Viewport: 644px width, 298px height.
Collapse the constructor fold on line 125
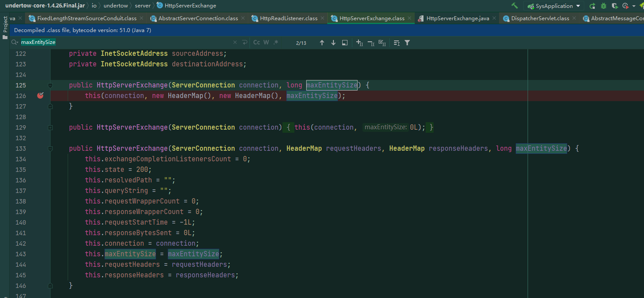50,85
